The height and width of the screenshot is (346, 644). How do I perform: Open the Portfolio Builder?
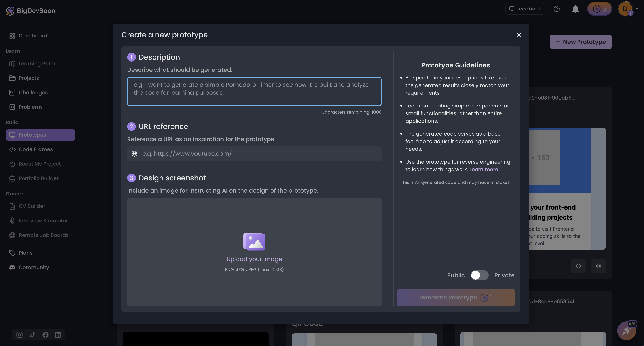click(x=39, y=178)
